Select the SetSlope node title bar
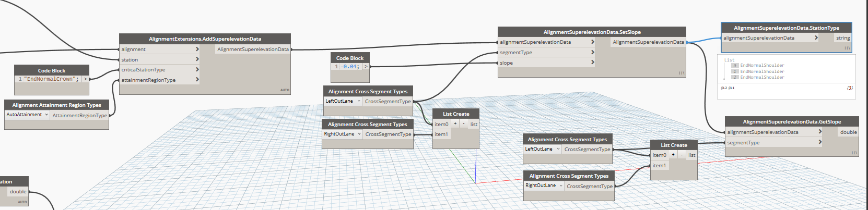 [592, 32]
